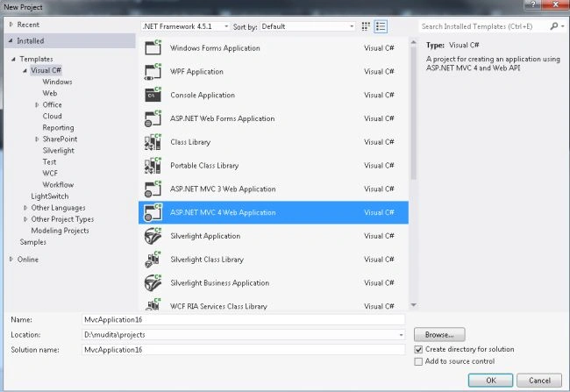570x392 pixels.
Task: Select the WCF category
Action: coord(50,174)
